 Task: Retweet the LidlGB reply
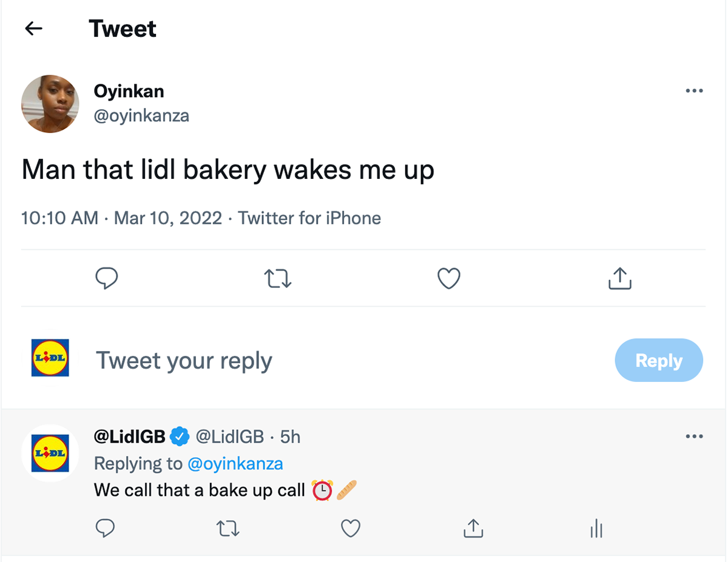(228, 529)
